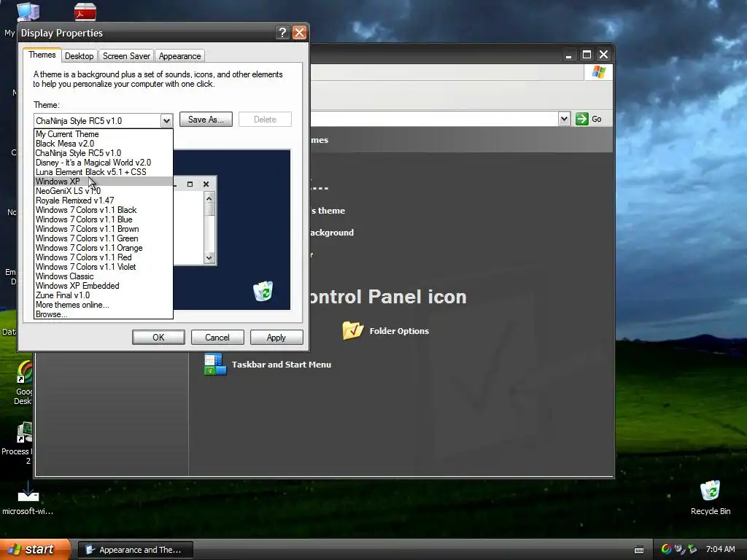Image resolution: width=747 pixels, height=560 pixels.
Task: Collapse the Theme dropdown arrow
Action: [x=166, y=120]
